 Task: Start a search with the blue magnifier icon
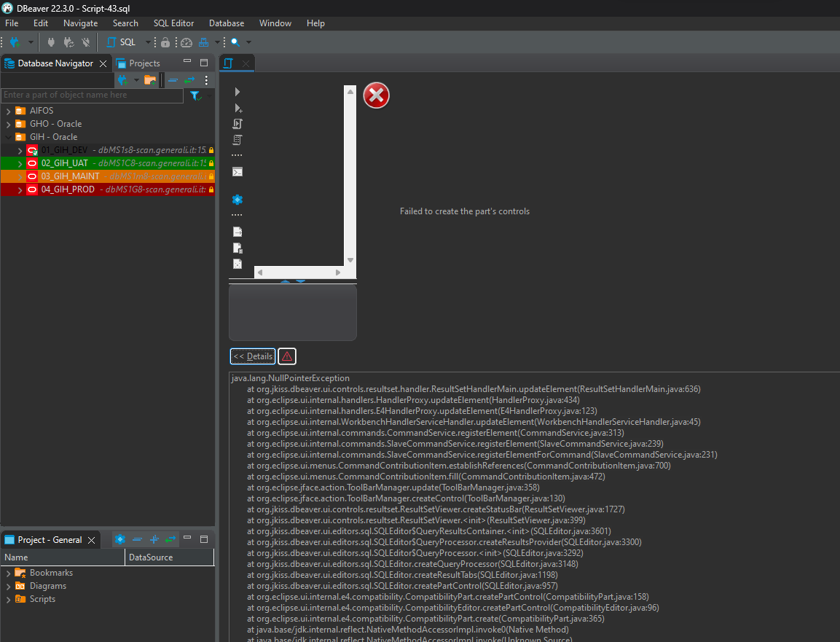[235, 42]
